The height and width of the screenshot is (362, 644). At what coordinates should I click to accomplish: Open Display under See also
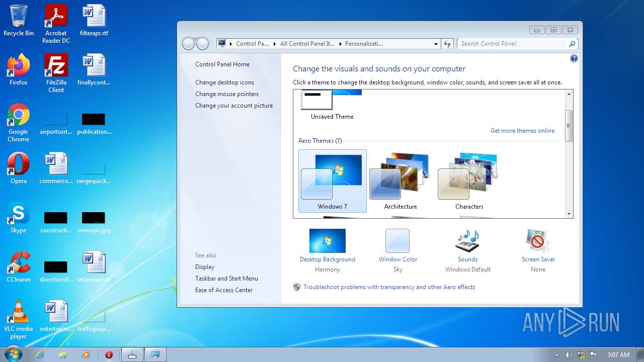(x=205, y=267)
